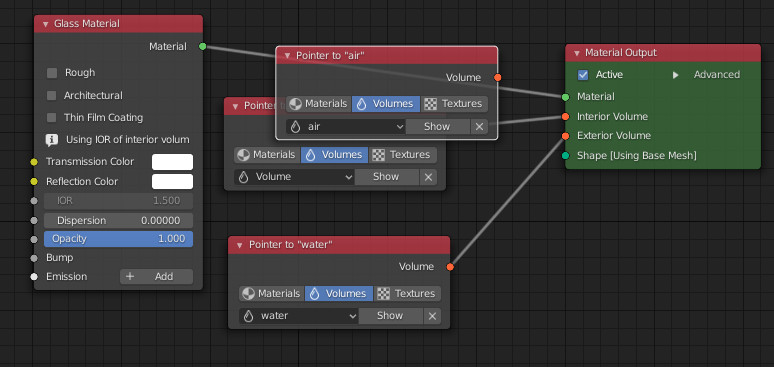Click the info icon beside Using IOR text
Viewport: 774px width, 367px height.
point(52,140)
